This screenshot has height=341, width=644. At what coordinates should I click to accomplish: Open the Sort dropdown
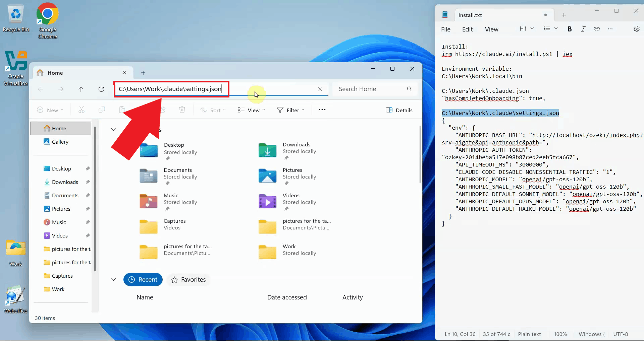(x=213, y=110)
